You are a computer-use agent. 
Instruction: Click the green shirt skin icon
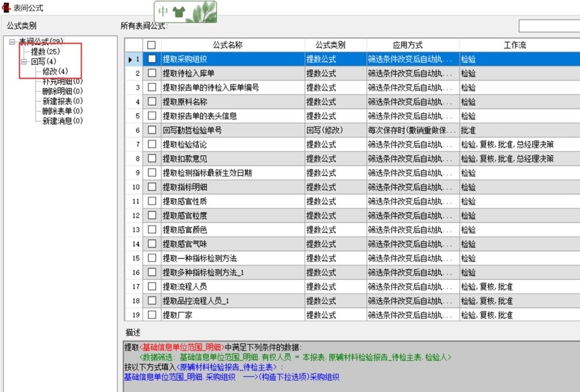pyautogui.click(x=179, y=12)
